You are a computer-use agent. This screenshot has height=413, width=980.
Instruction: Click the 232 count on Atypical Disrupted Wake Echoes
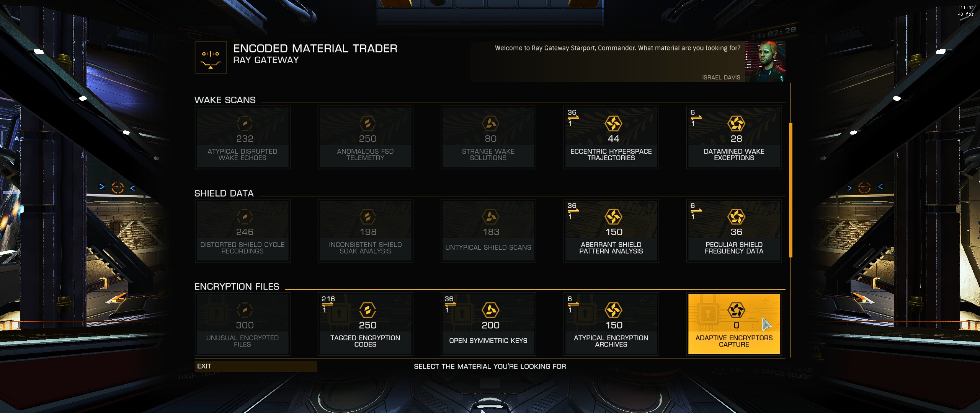tap(245, 139)
